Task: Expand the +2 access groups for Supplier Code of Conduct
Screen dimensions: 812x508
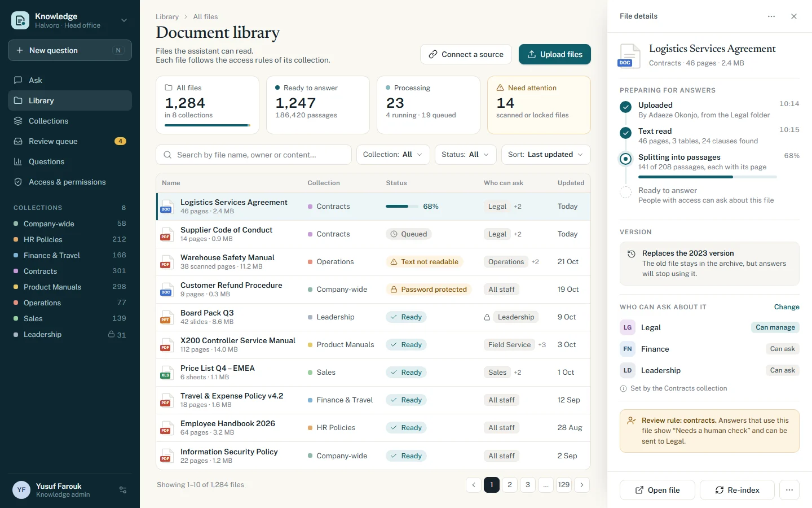Action: tap(518, 234)
